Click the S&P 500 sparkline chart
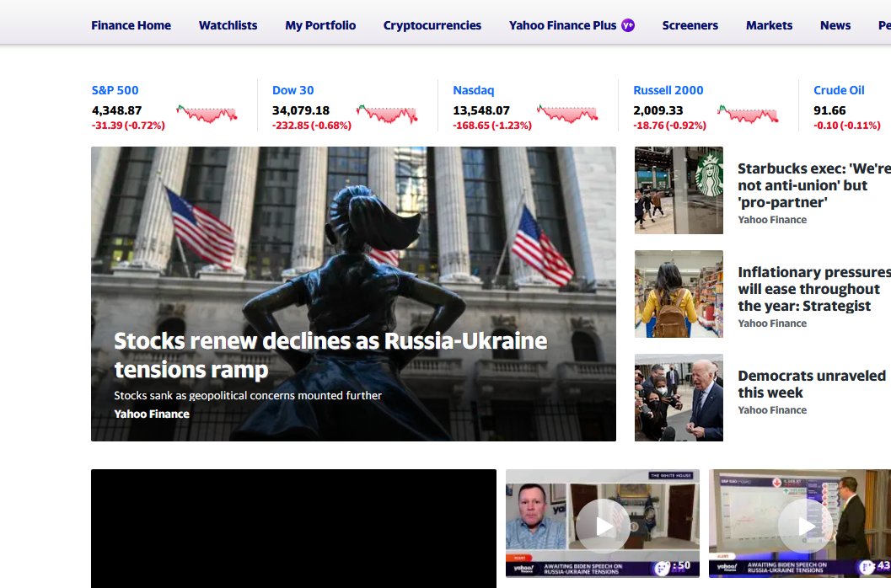891x588 pixels. (207, 114)
